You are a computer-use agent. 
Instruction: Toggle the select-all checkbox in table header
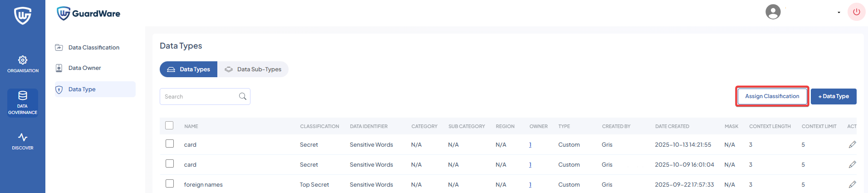169,125
